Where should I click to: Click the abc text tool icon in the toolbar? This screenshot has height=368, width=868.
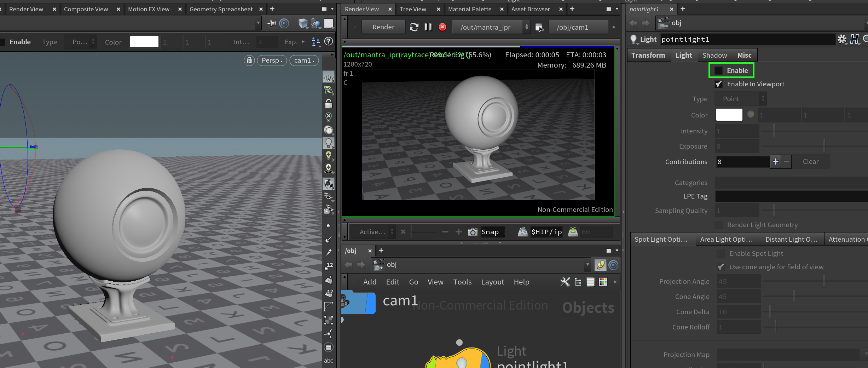point(329,361)
